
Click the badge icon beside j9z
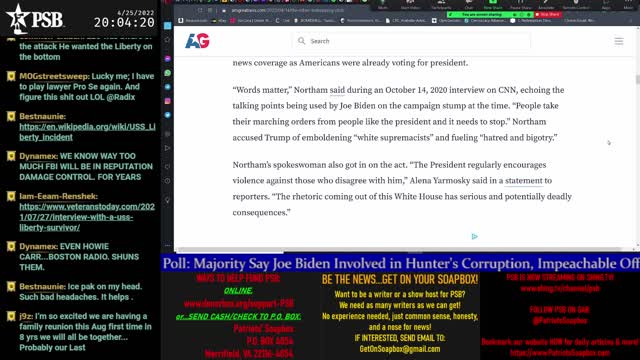[11, 316]
